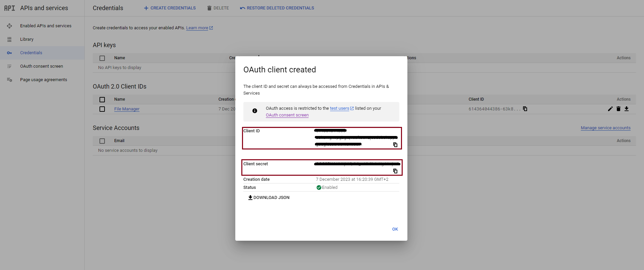The image size is (644, 270).
Task: Select the File Manager row checkbox
Action: pos(102,109)
